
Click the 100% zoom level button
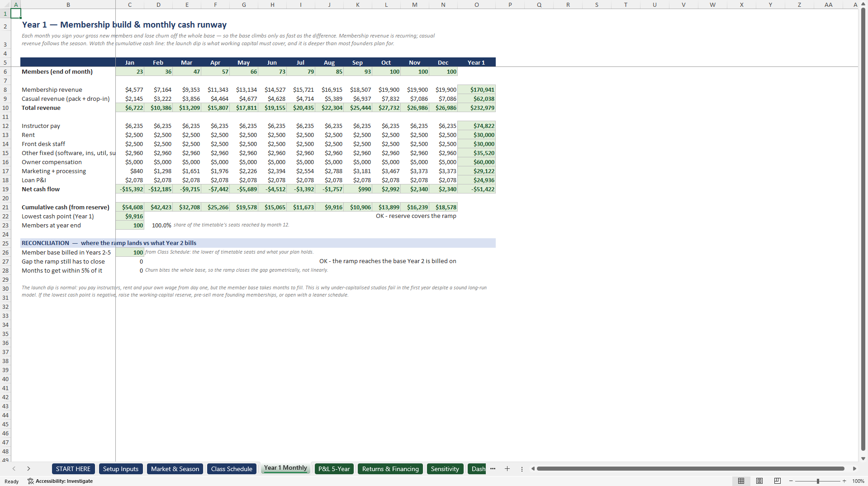[x=858, y=481]
